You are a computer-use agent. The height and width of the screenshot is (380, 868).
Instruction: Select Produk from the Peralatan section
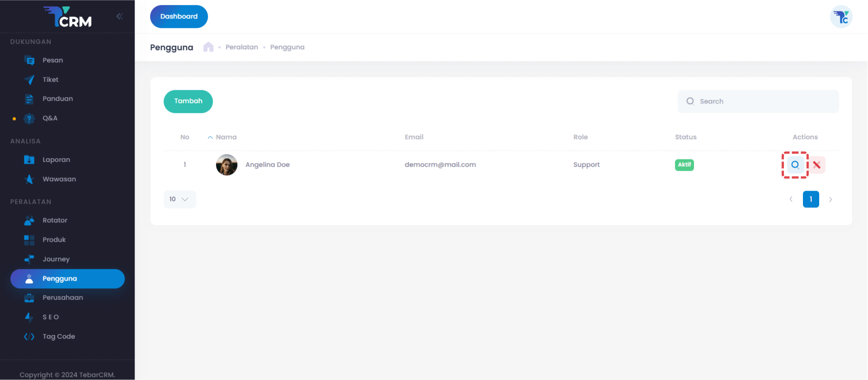pos(54,240)
